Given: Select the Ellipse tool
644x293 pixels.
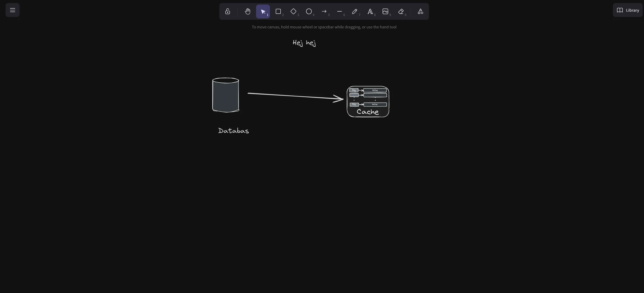Looking at the screenshot, I should 309,11.
